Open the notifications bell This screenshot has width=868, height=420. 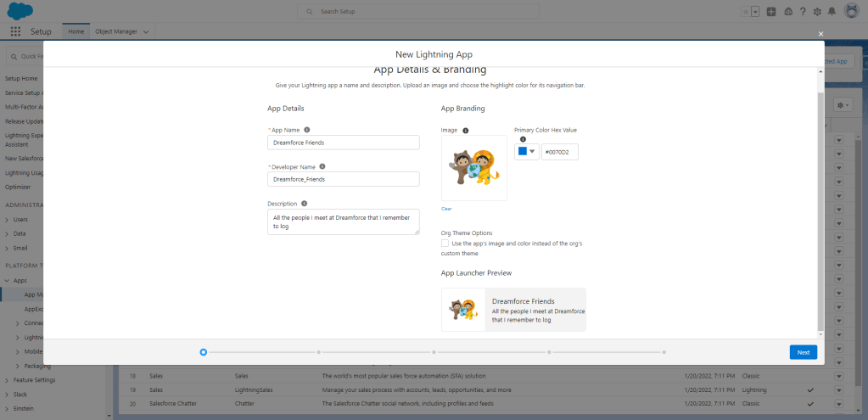pyautogui.click(x=831, y=12)
